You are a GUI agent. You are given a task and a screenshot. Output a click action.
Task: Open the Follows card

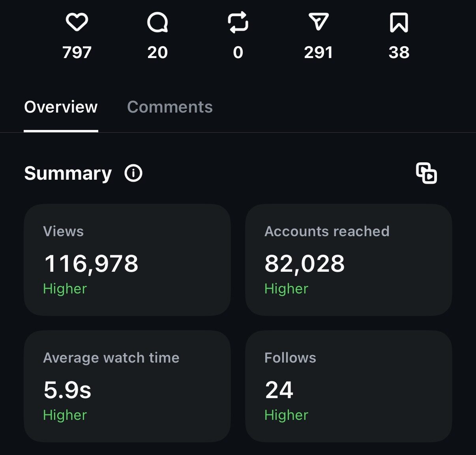tap(349, 386)
